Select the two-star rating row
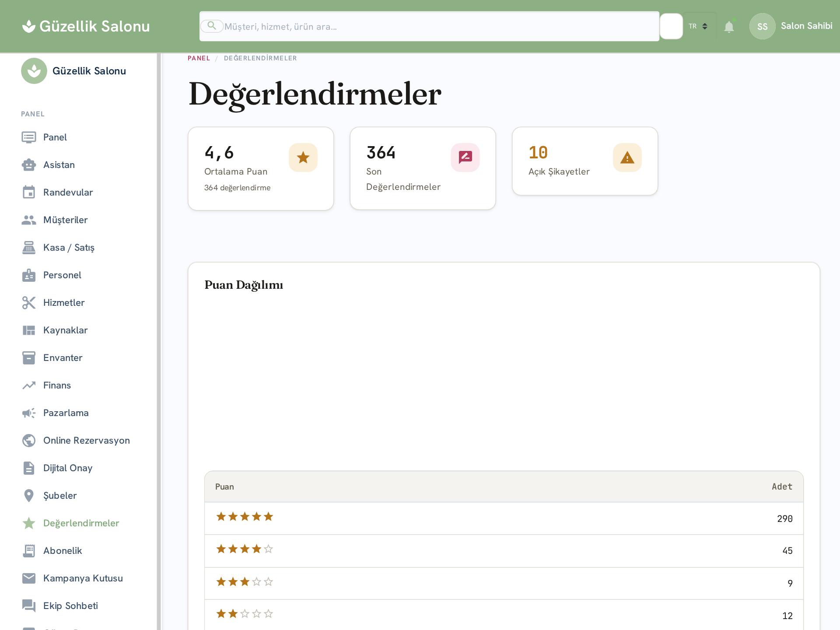Image resolution: width=840 pixels, height=630 pixels. 504,616
